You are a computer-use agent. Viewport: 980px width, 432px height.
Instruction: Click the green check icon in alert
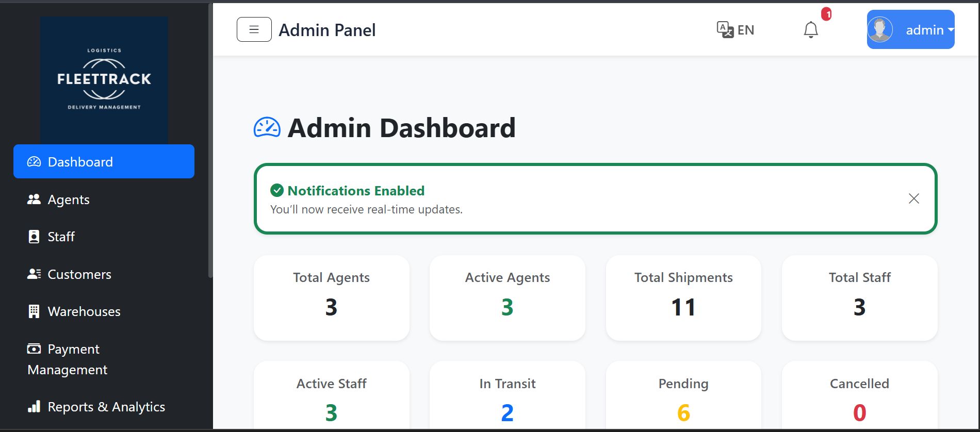[x=277, y=191]
